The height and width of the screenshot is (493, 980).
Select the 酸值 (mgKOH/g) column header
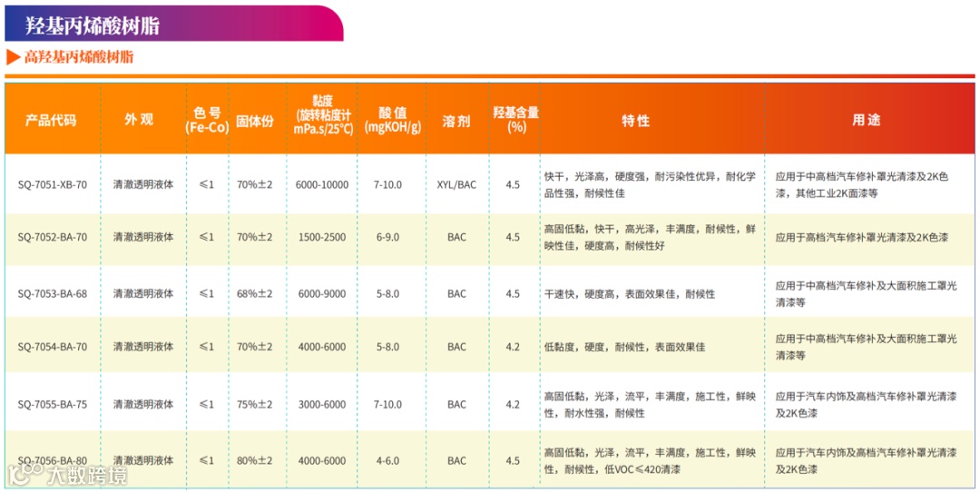[x=393, y=120]
